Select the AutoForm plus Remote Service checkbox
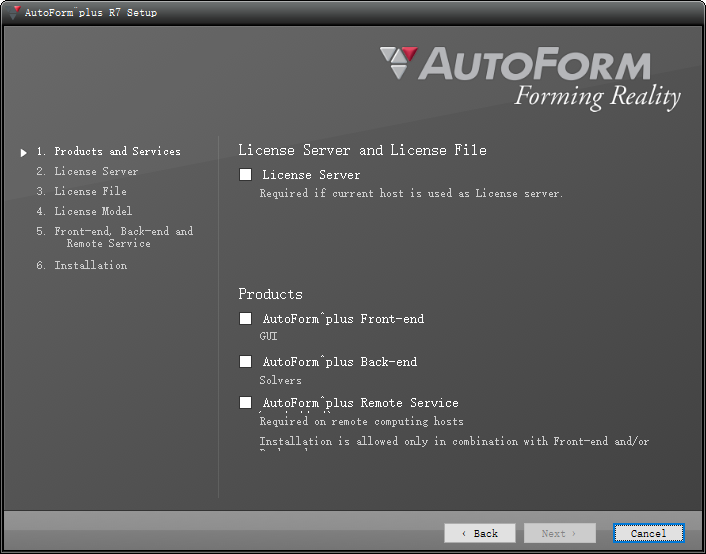Image resolution: width=706 pixels, height=554 pixels. [x=245, y=403]
